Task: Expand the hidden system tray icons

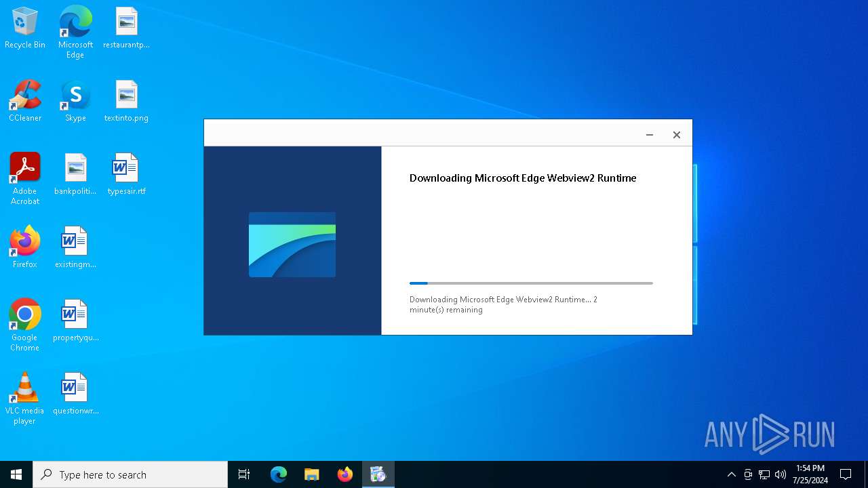Action: click(x=731, y=474)
